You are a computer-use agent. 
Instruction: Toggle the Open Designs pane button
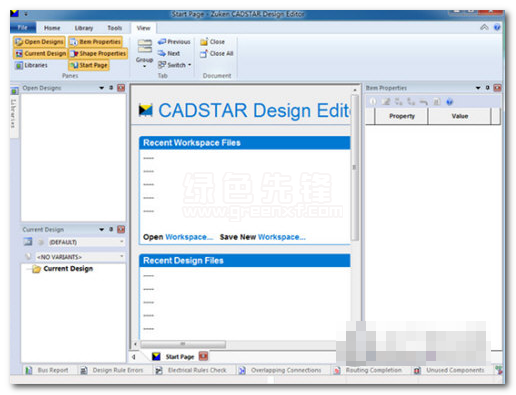39,42
